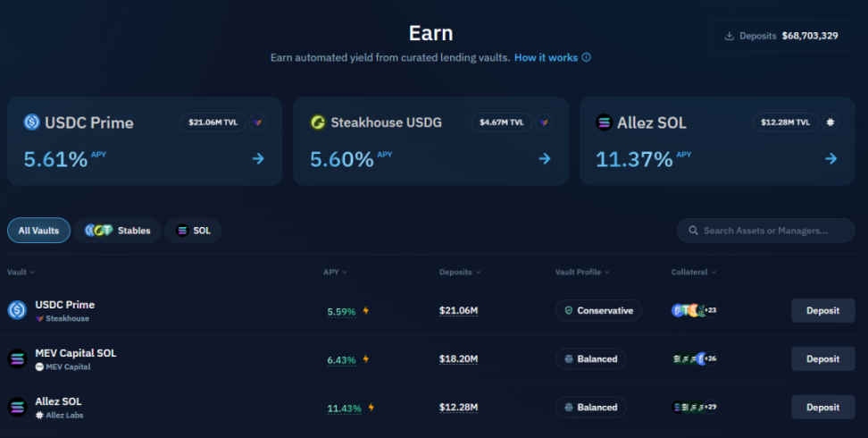Click the $21.06M deposits value in table
This screenshot has width=868, height=438.
click(458, 310)
